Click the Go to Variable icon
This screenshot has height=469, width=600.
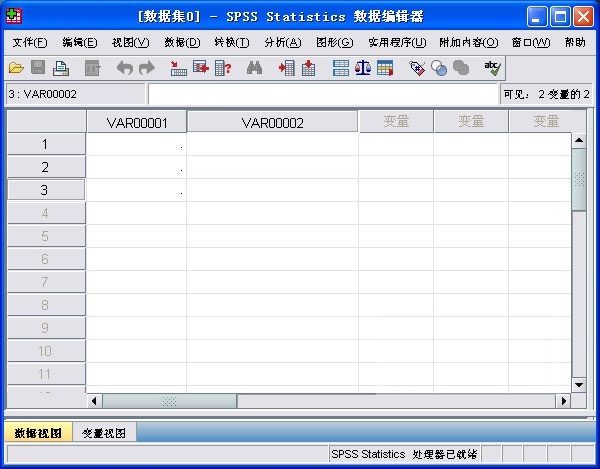201,68
